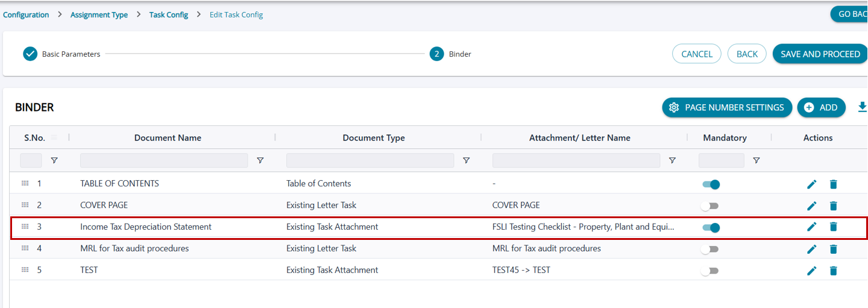
Task: Enable Mandatory toggle for COVER PAGE
Action: [709, 206]
